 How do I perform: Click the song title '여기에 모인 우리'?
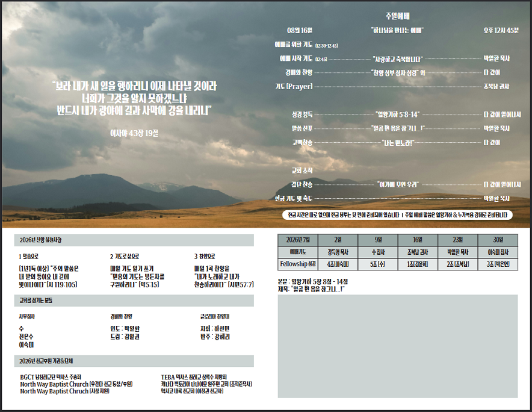click(x=398, y=184)
